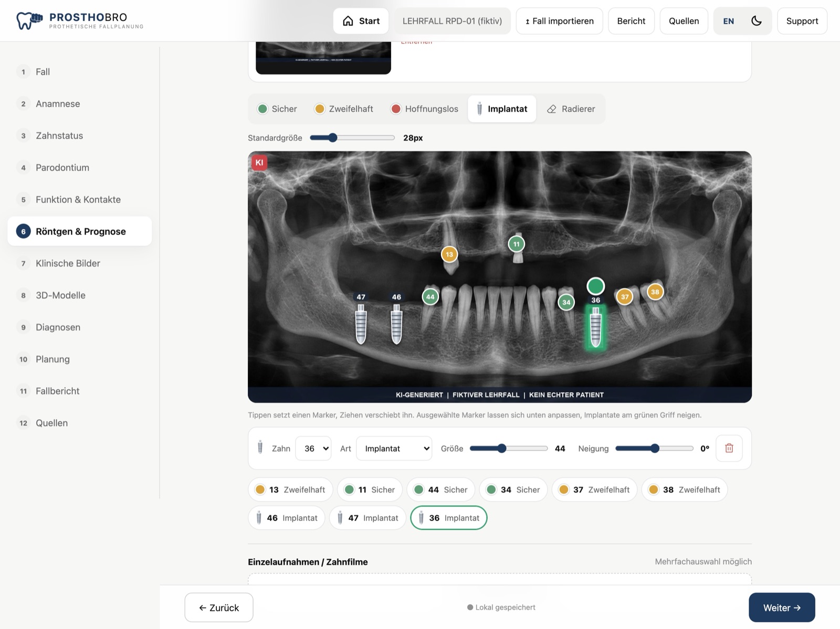The height and width of the screenshot is (629, 840).
Task: Go to the Zahnstatus step
Action: pyautogui.click(x=80, y=135)
